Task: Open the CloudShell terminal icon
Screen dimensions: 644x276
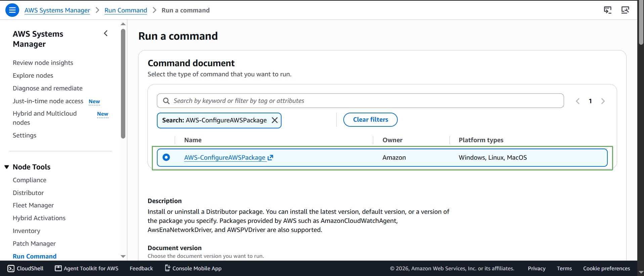Action: point(11,268)
